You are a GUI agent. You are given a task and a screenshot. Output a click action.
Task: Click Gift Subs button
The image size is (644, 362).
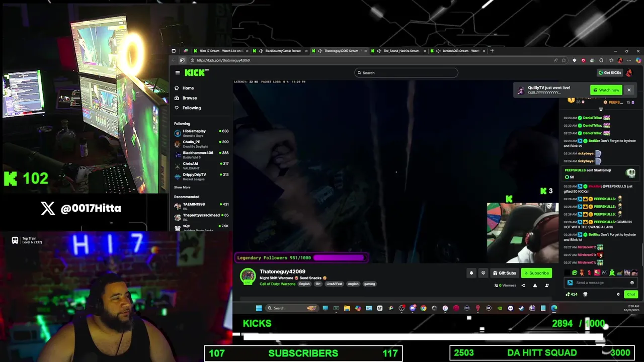click(x=505, y=273)
